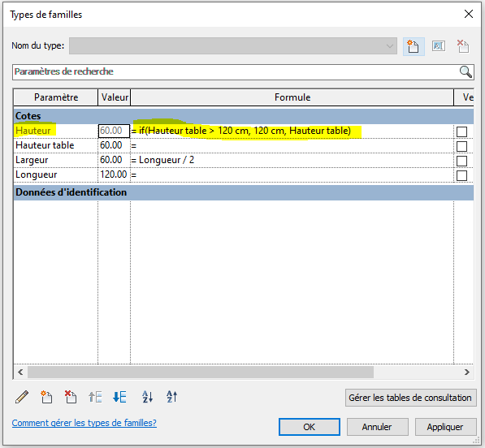Toggle the lock checkbox for Longueur
Image resolution: width=485 pixels, height=448 pixels.
[461, 175]
